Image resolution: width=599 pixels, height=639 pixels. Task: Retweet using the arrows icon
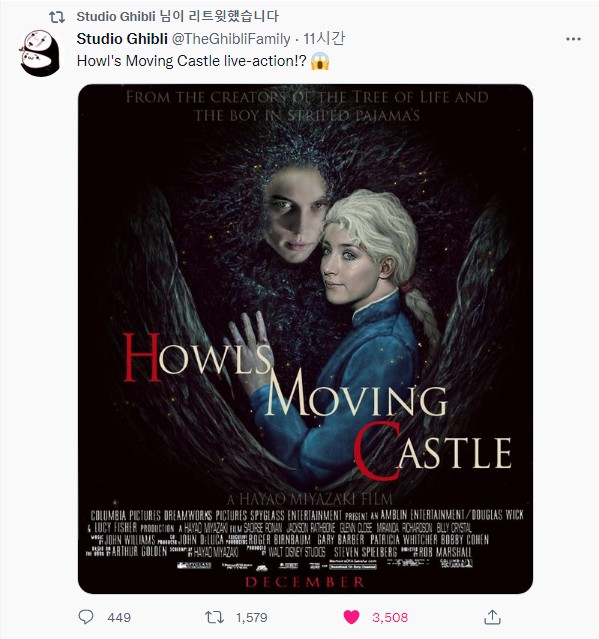[x=214, y=617]
